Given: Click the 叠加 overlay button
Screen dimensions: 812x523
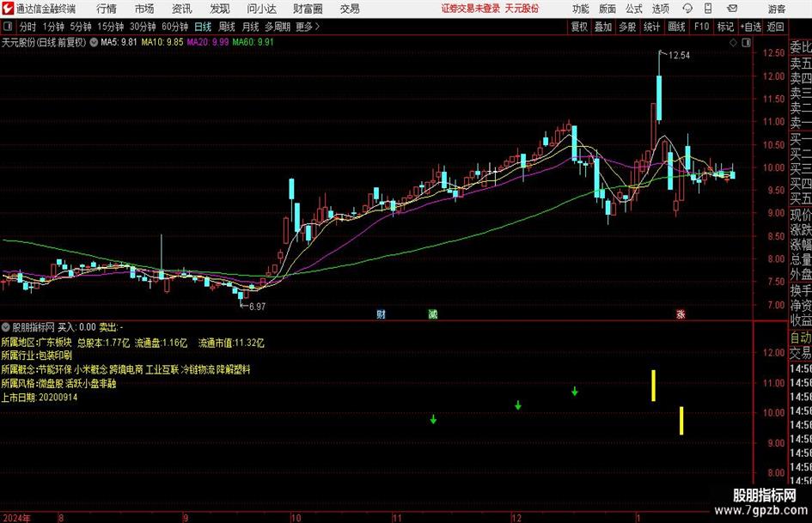Looking at the screenshot, I should coord(603,27).
